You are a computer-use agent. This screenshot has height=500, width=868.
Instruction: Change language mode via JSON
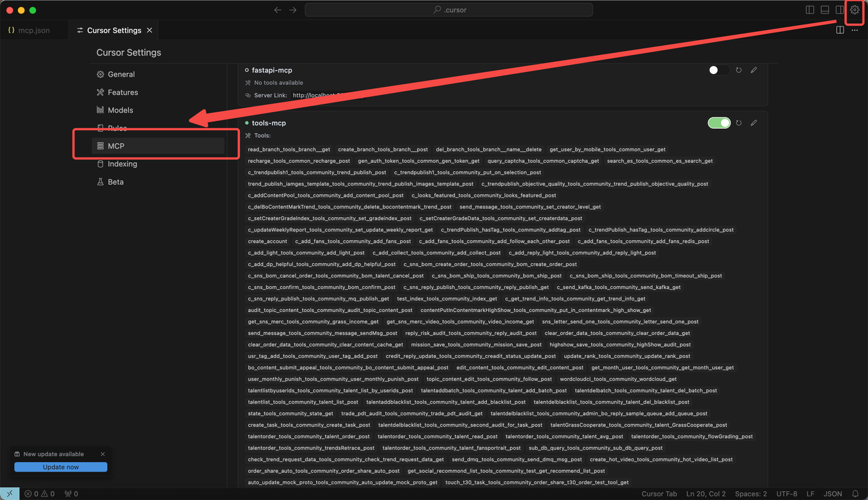833,494
